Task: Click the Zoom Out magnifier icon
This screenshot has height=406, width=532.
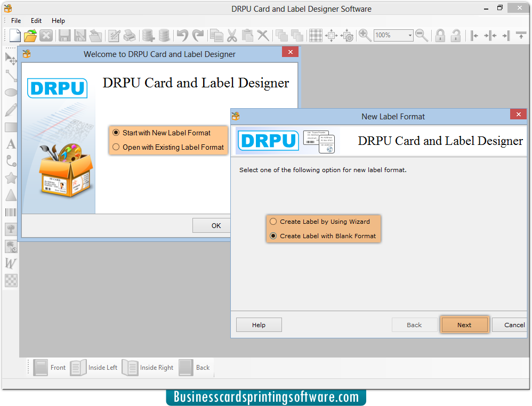Action: tap(422, 35)
